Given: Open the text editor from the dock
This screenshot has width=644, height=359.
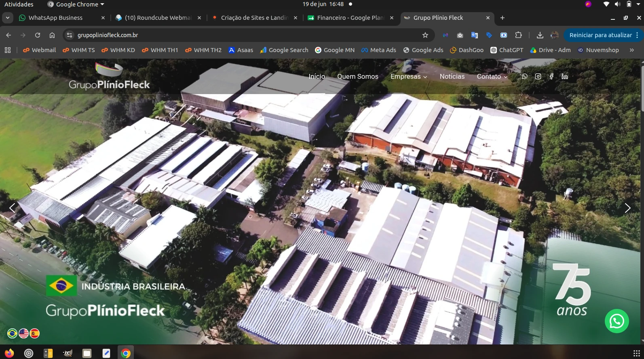Looking at the screenshot, I should 106,353.
